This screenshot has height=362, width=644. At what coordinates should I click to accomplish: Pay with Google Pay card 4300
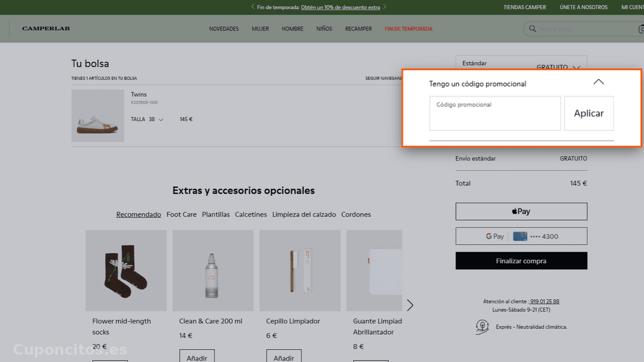pyautogui.click(x=521, y=236)
